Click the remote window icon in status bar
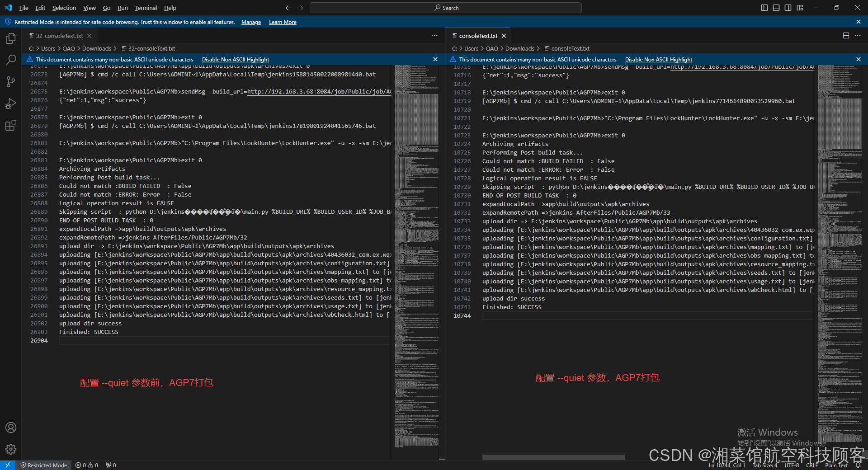The width and height of the screenshot is (868, 470). point(8,465)
